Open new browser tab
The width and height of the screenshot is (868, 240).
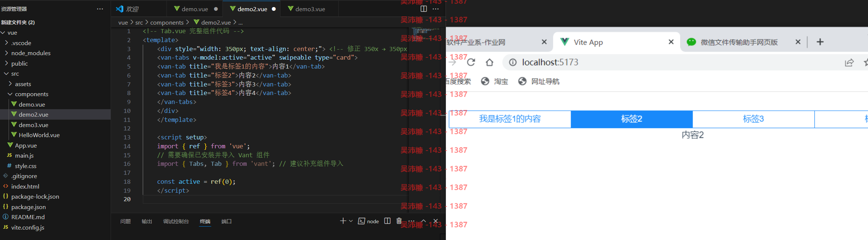(x=820, y=42)
